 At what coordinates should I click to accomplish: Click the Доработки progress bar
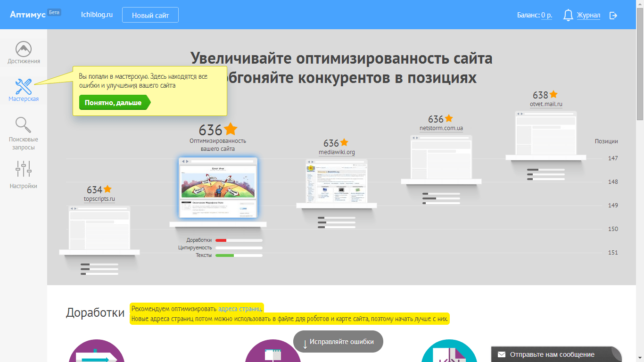pos(239,240)
